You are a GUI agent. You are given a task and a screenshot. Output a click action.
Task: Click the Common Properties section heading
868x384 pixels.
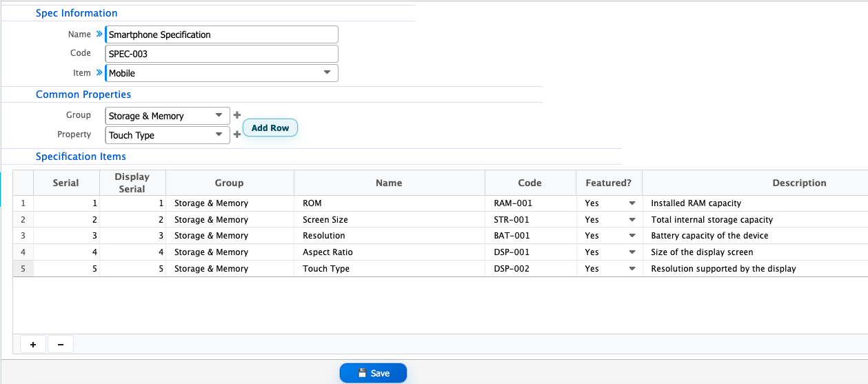click(83, 94)
